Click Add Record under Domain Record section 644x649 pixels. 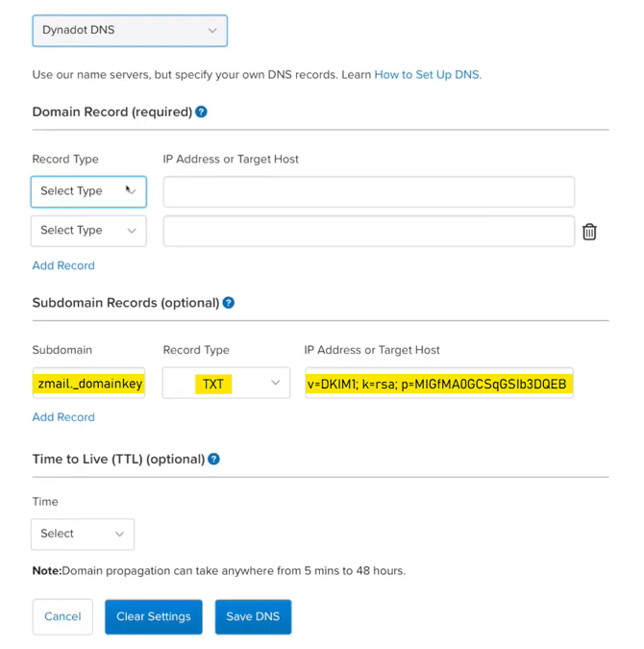(63, 265)
